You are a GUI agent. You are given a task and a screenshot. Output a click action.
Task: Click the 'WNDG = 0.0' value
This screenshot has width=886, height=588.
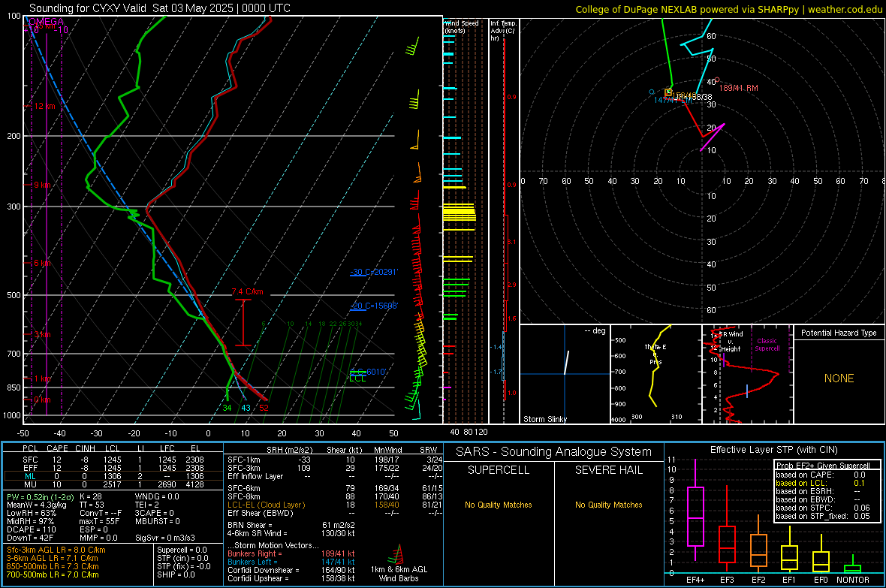click(x=157, y=497)
